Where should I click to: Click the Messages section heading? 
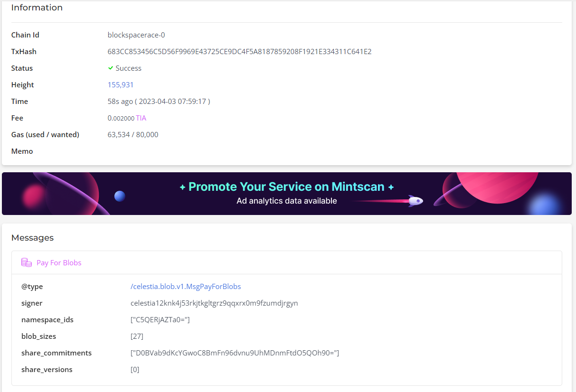[x=32, y=237]
